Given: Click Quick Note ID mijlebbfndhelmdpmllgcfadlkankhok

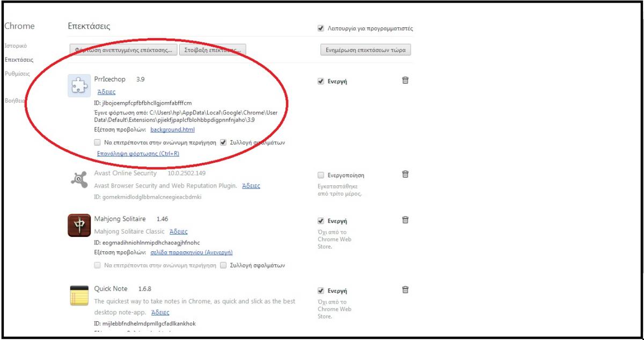Looking at the screenshot, I should click(x=145, y=323).
